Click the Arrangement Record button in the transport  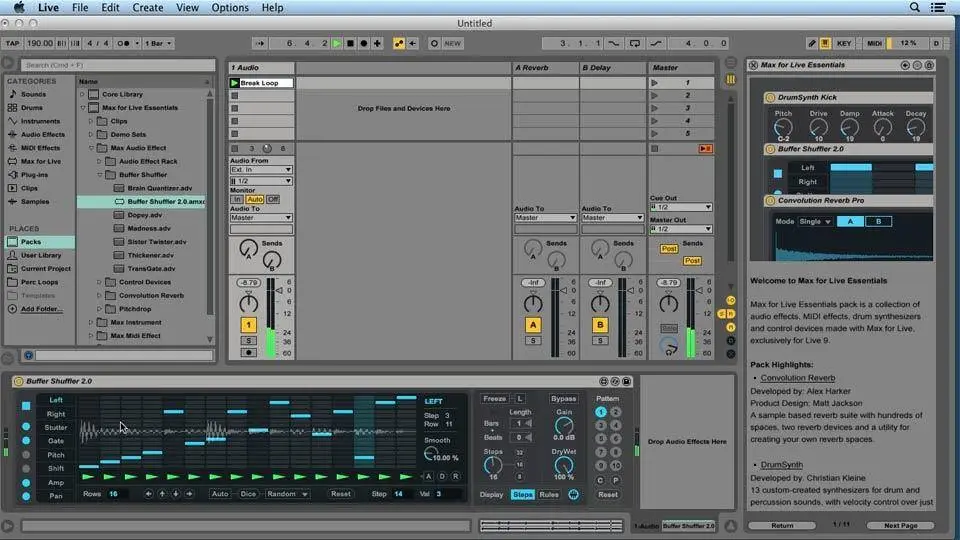click(x=364, y=43)
